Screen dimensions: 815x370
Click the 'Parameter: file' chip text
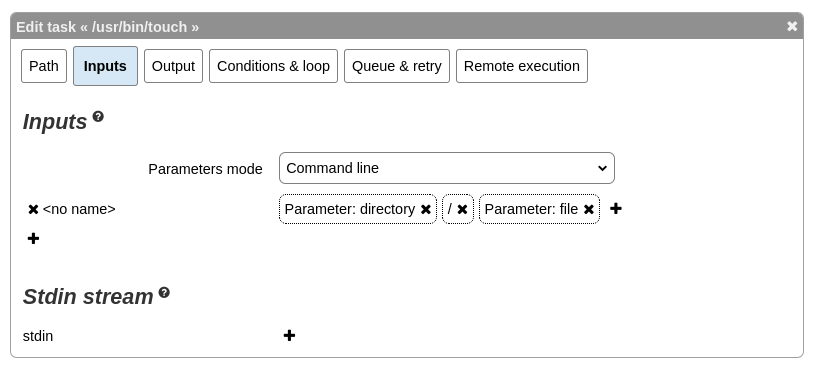click(531, 209)
